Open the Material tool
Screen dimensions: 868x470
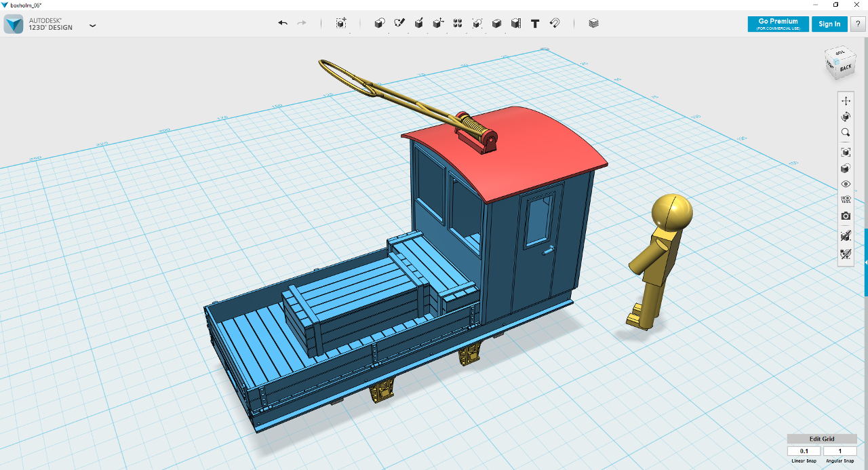(593, 23)
